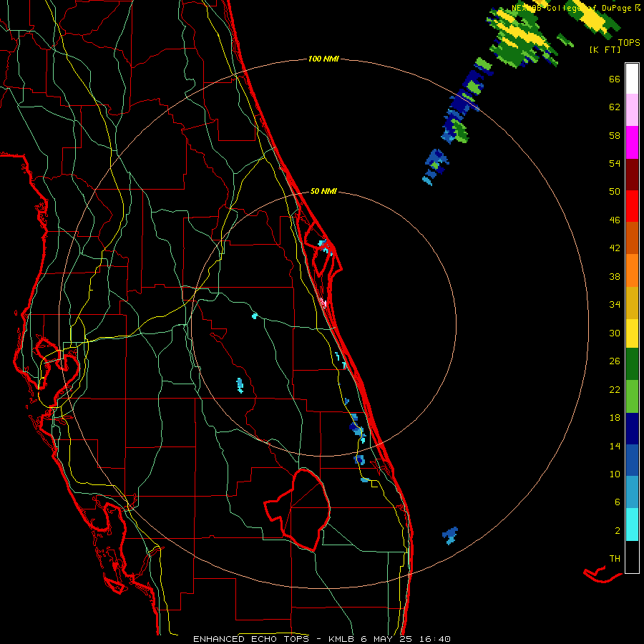Click the '18' legend value
Image resolution: width=644 pixels, height=644 pixels.
tap(615, 418)
